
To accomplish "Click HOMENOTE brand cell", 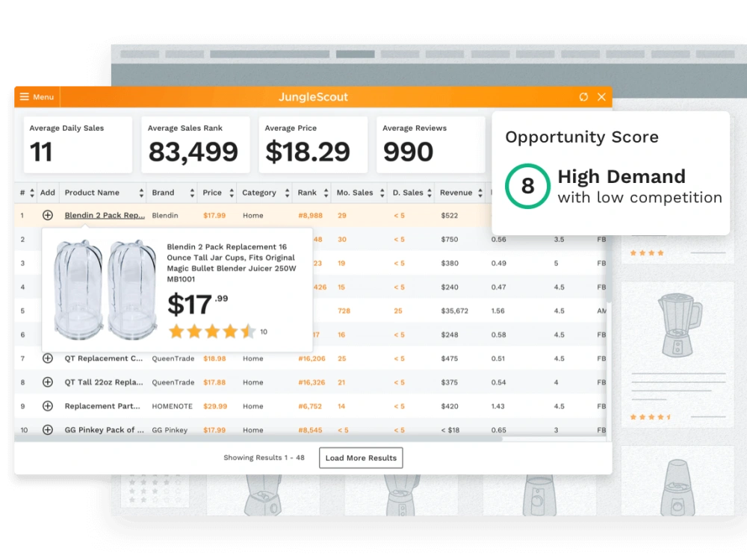I will click(172, 406).
